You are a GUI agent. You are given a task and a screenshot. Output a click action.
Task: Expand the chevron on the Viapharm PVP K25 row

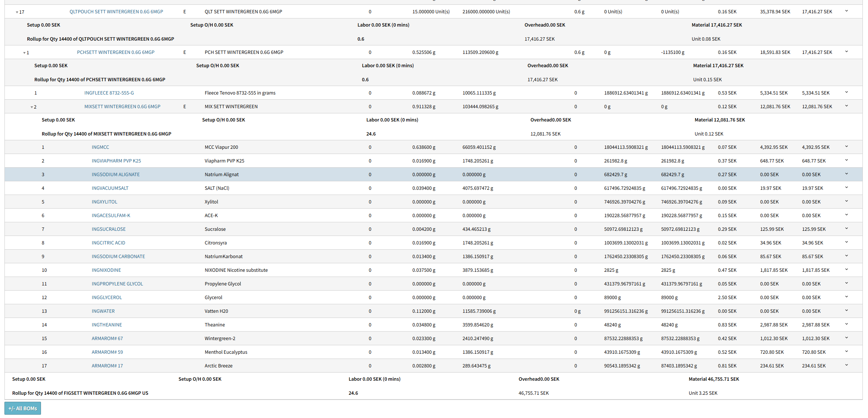[x=846, y=160]
